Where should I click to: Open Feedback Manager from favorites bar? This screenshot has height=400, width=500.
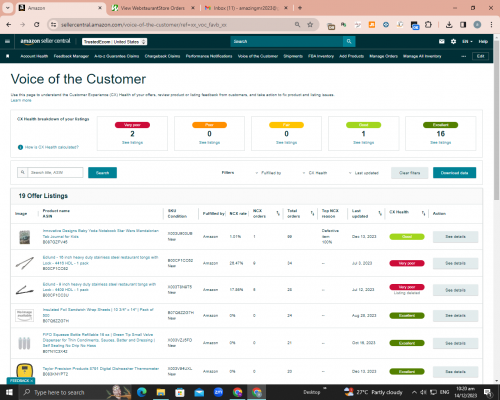tap(71, 56)
